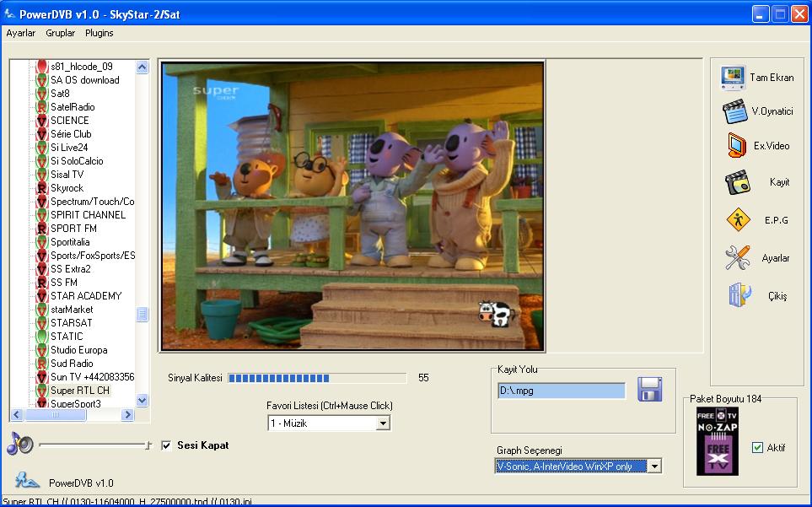Click the V icon beside Sisal TV
The height and width of the screenshot is (507, 812).
41,175
